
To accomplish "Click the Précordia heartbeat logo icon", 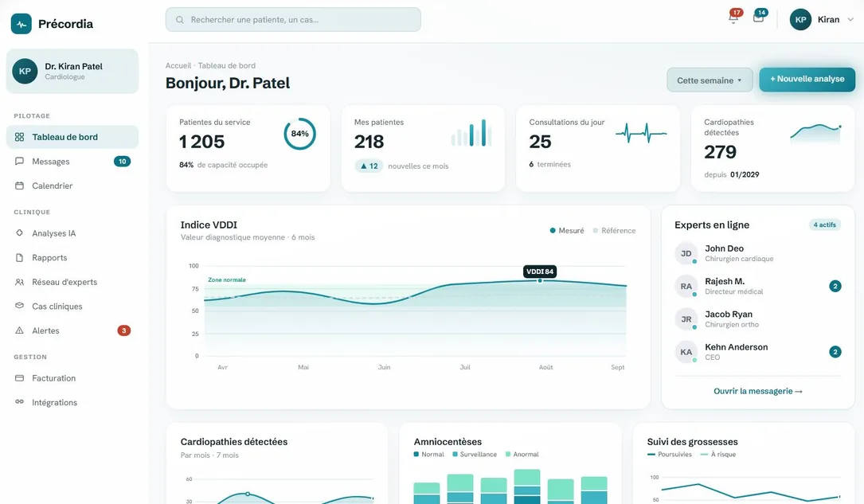I will pyautogui.click(x=21, y=24).
